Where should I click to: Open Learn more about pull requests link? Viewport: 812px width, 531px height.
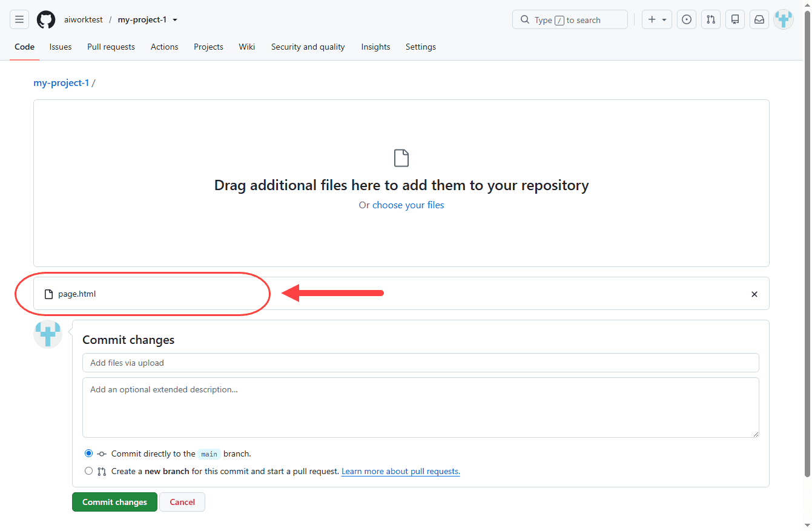tap(401, 471)
